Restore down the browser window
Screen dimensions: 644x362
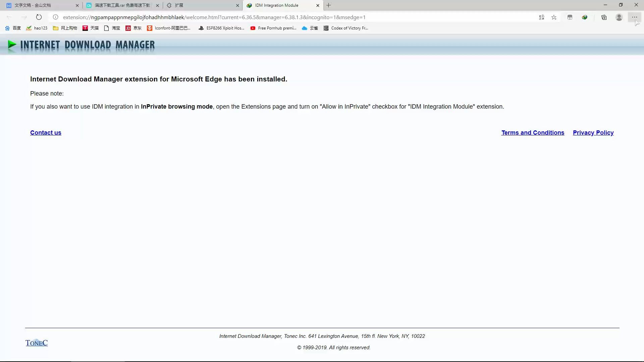click(x=621, y=5)
